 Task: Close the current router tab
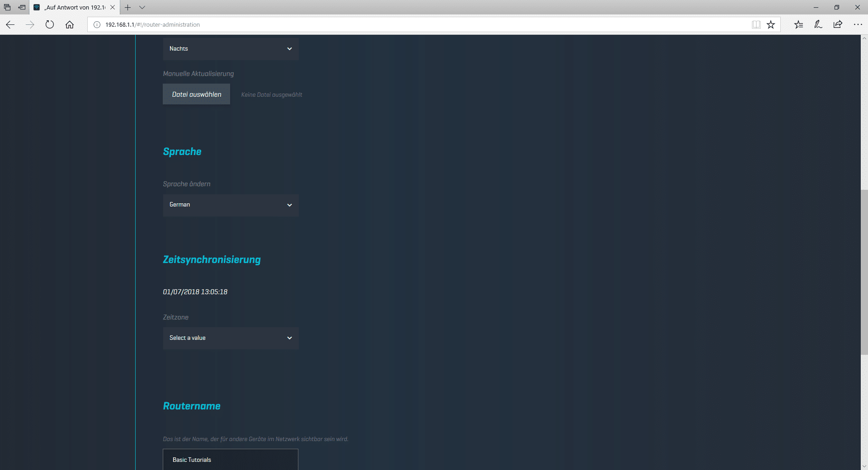point(113,8)
